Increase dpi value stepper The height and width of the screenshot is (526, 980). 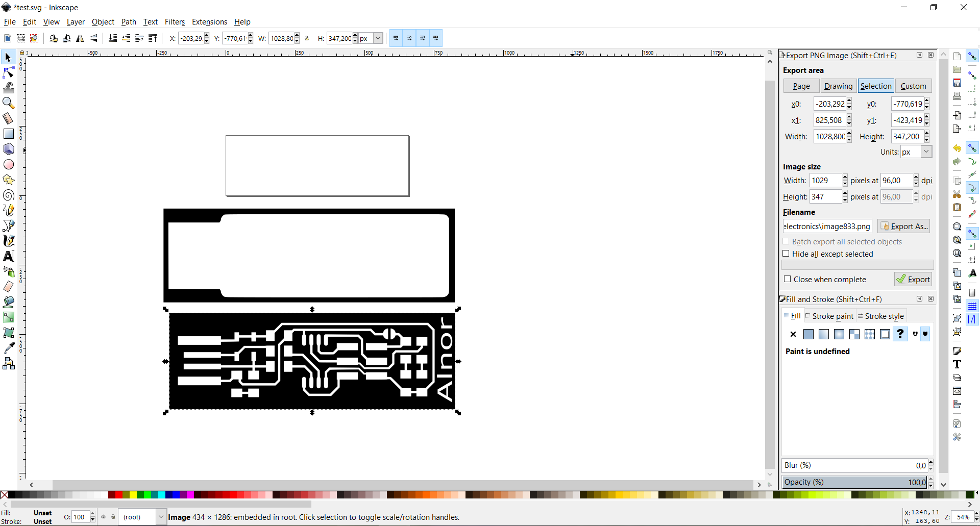pyautogui.click(x=916, y=178)
